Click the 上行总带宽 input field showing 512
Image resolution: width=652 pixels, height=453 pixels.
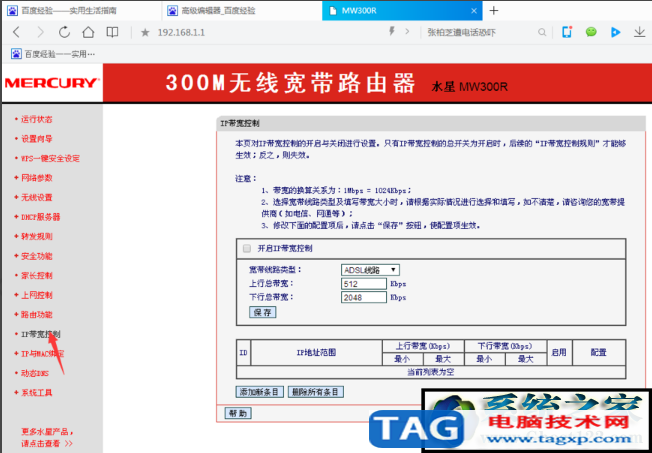[x=364, y=284]
